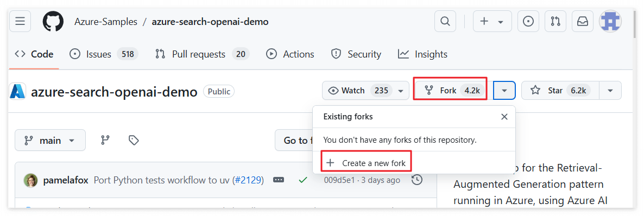Viewport: 644px width, 216px height.
Task: Star the repository
Action: [x=560, y=90]
